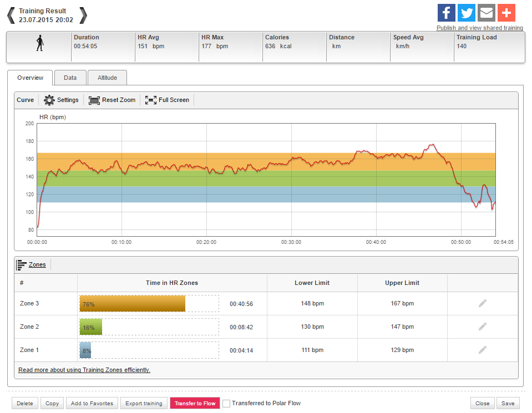Click Upper Limit column header
The width and height of the screenshot is (532, 413).
click(402, 283)
